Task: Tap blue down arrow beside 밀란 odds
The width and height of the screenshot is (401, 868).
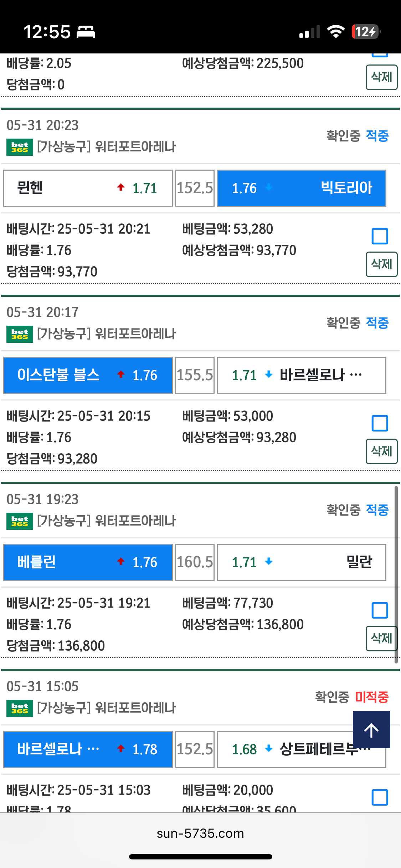Action: click(269, 562)
